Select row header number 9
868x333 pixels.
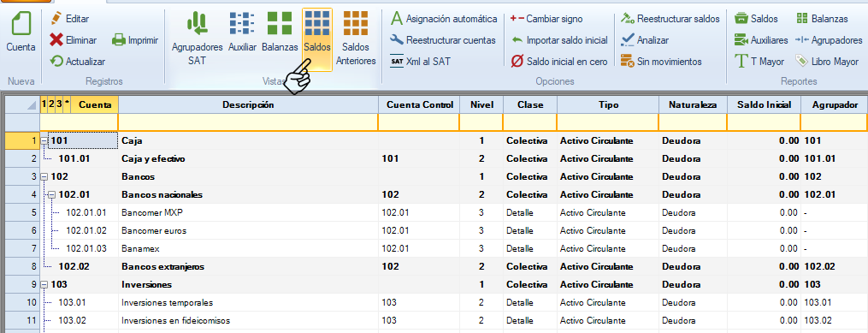(22, 285)
